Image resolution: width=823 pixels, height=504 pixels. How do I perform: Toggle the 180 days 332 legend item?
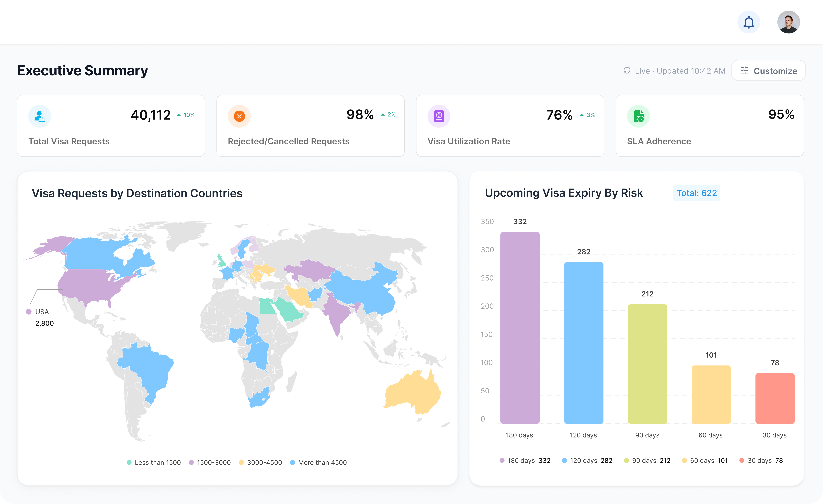[x=525, y=461]
